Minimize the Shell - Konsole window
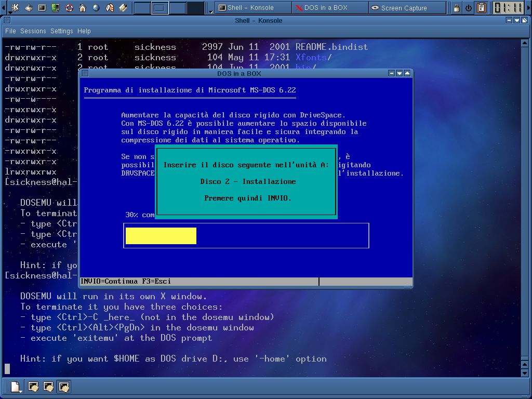Screen dimensions: 532x399 point(509,20)
